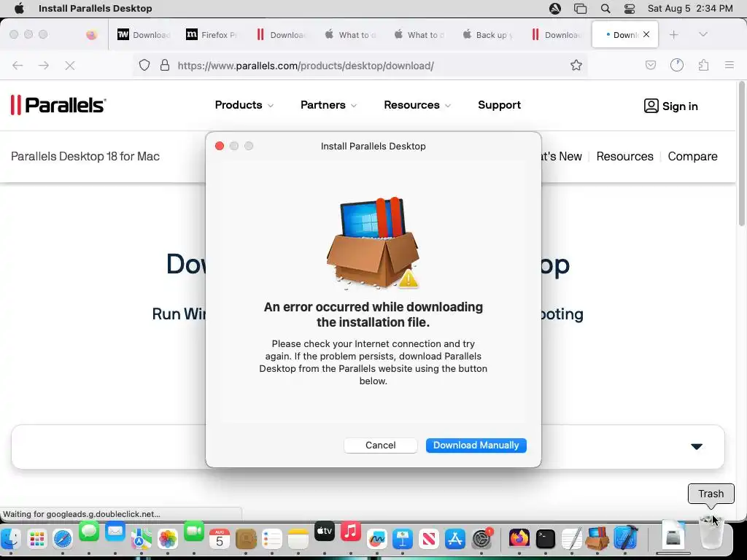
Task: Open the Install Parallels Desktop menu bar item
Action: click(96, 8)
